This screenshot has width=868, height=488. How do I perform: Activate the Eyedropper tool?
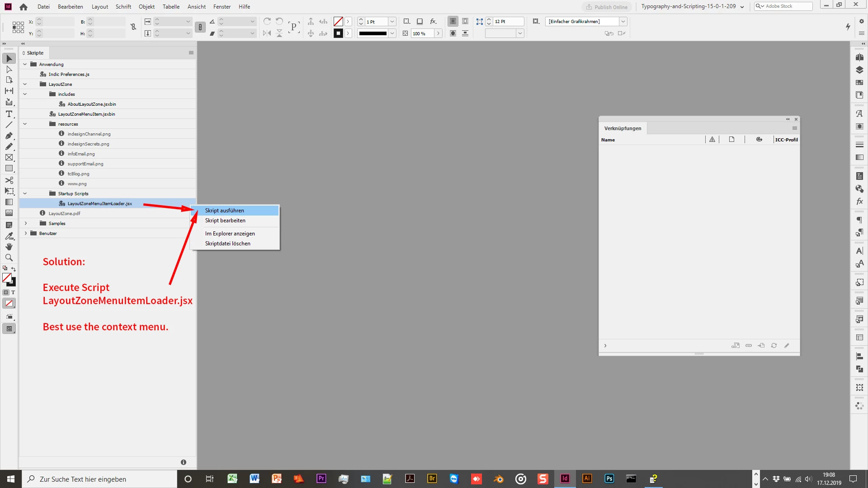click(9, 236)
